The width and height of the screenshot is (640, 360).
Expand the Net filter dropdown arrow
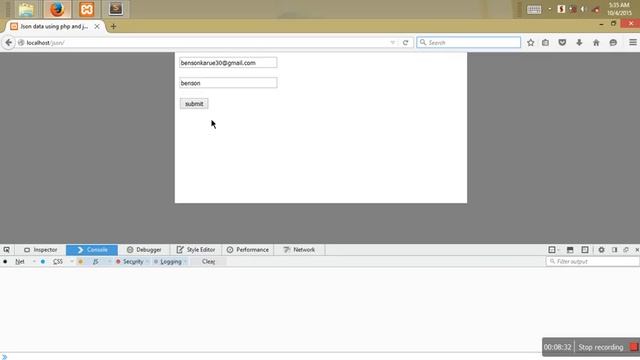[x=34, y=262]
